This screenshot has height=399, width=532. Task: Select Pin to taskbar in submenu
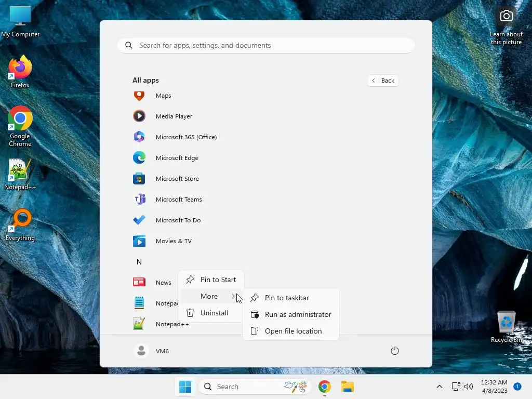click(x=291, y=298)
